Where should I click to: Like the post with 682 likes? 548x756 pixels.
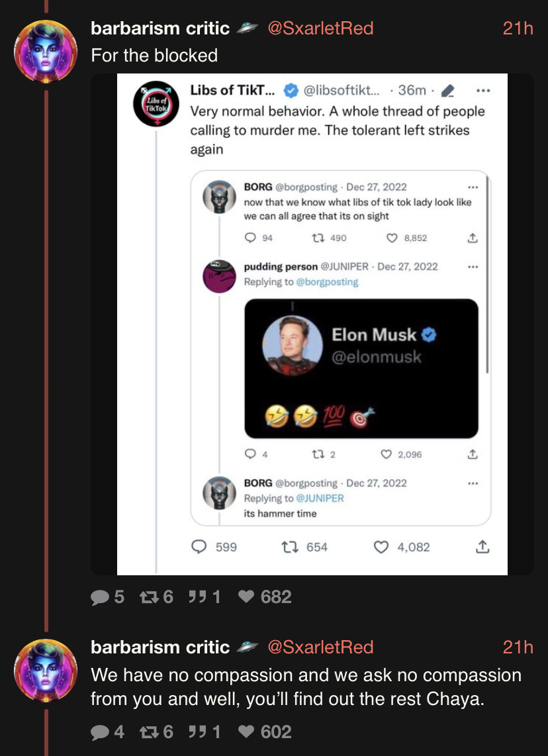[246, 597]
